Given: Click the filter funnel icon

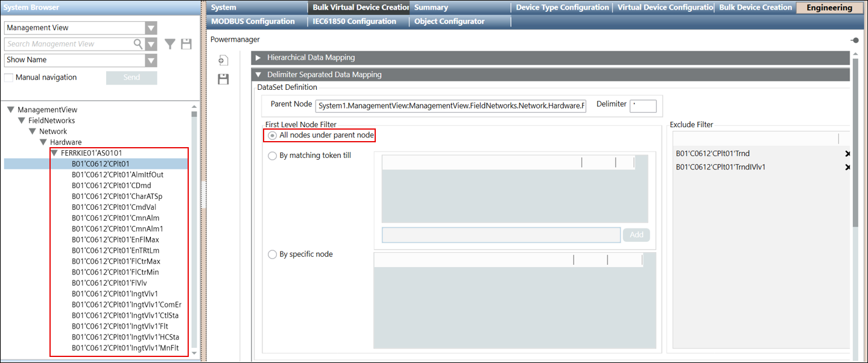Looking at the screenshot, I should (171, 44).
